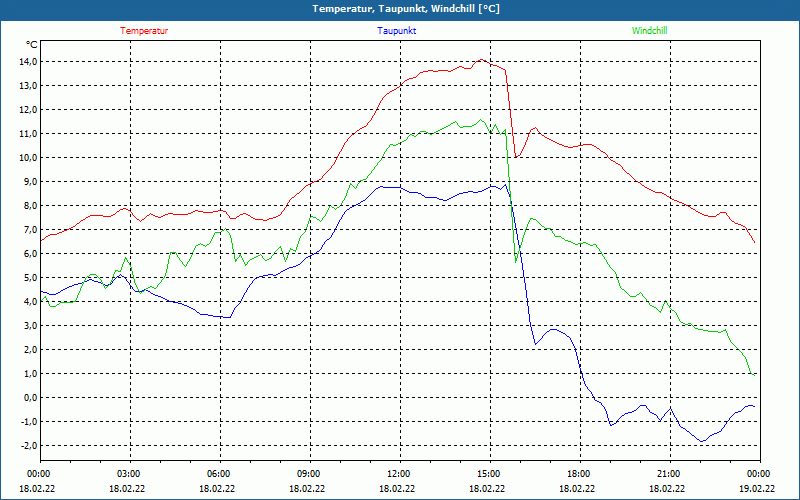800x500 pixels.
Task: Click the 3,0 y-axis value
Action: coord(31,326)
